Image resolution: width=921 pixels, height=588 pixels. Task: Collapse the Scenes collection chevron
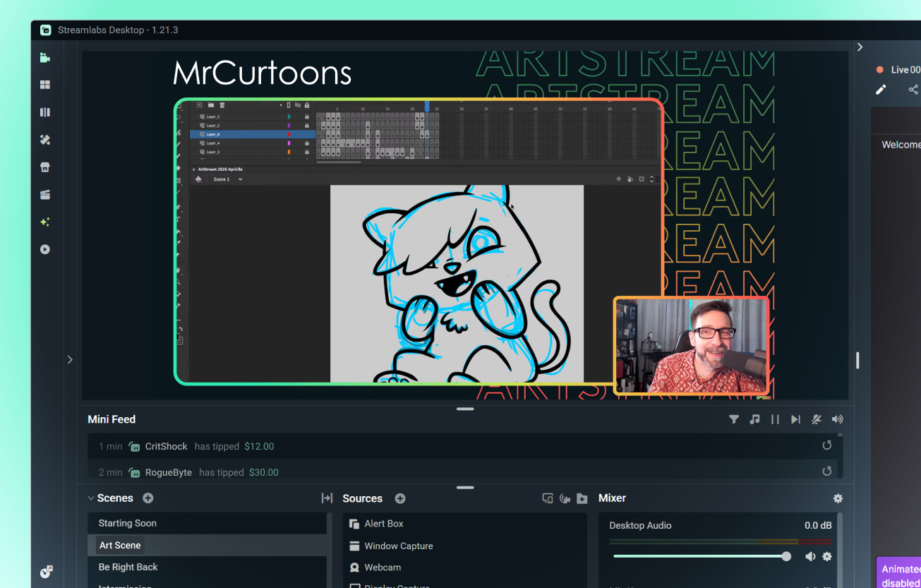91,498
